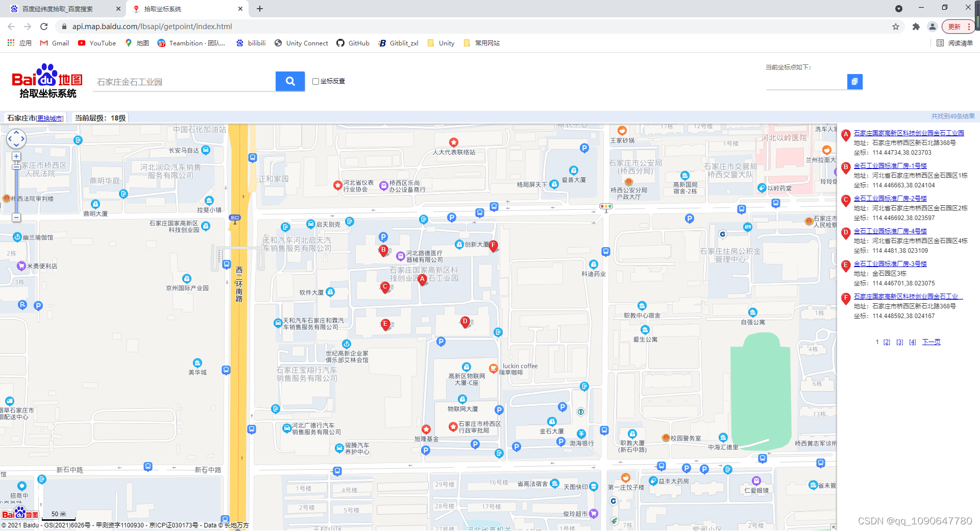
Task: Click inside the map search input field
Action: tap(184, 81)
